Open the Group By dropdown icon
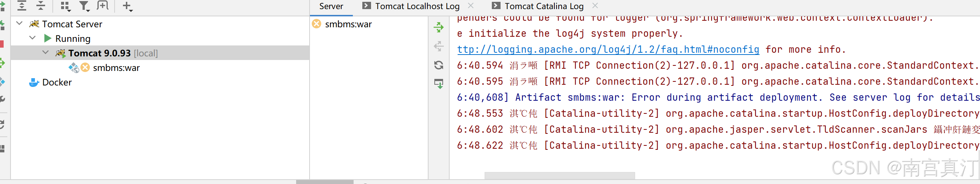980x184 pixels. click(65, 6)
